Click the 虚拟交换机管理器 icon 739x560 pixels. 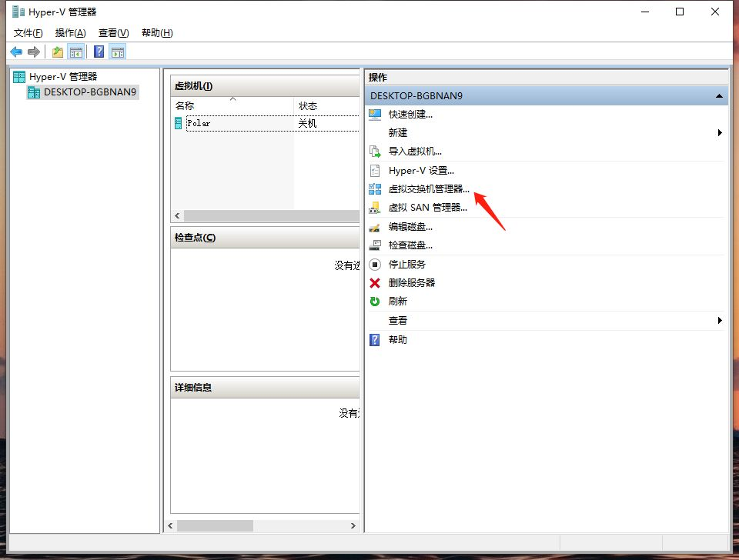tap(375, 189)
